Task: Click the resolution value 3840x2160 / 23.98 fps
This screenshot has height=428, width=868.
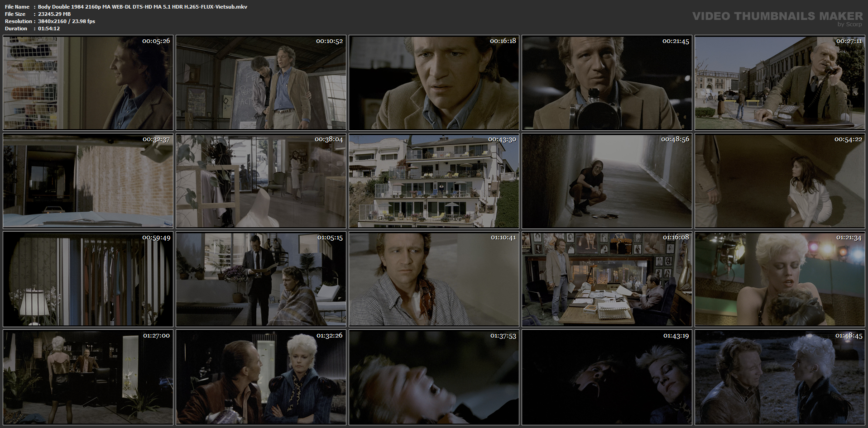Action: coord(67,21)
